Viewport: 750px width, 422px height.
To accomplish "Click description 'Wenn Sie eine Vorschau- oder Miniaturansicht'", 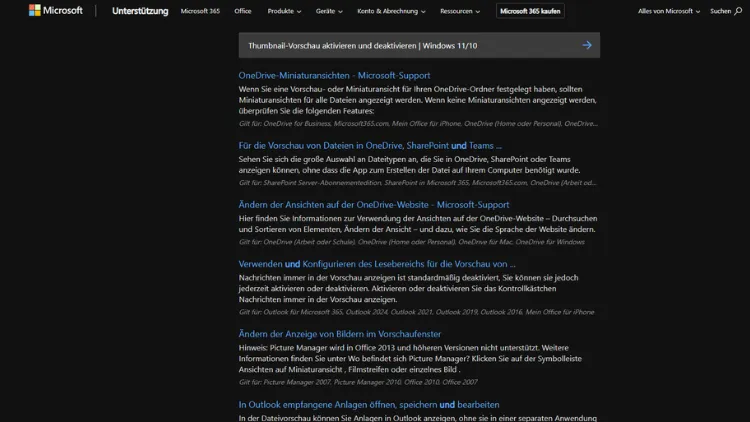I will (x=418, y=100).
